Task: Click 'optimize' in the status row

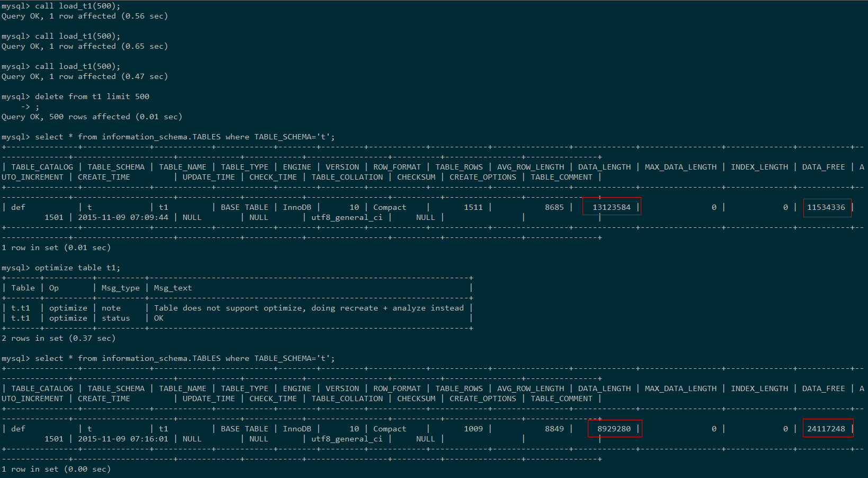Action: [x=68, y=318]
